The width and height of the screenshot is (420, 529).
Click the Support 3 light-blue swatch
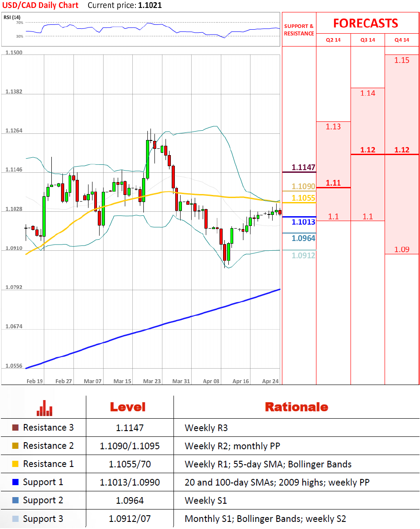[15, 518]
